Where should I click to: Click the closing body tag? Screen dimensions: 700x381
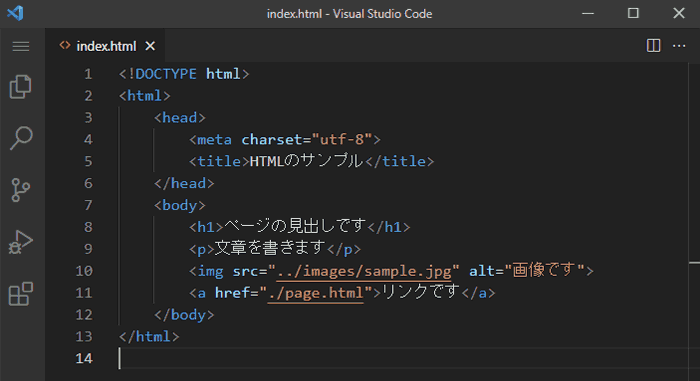click(184, 314)
